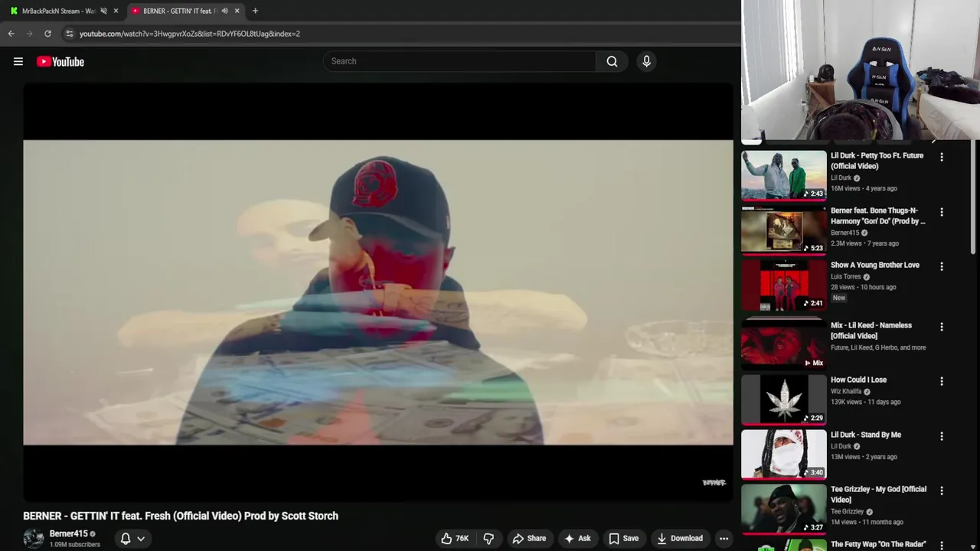View site information icon in address bar
Screen dimensions: 980x551
69,34
